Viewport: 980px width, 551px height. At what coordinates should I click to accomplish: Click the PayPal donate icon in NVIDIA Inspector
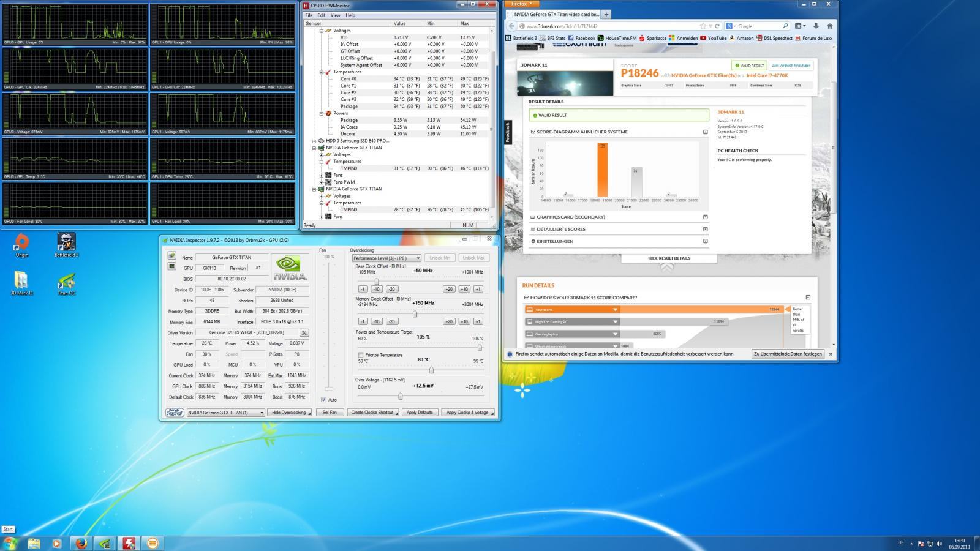coord(175,413)
